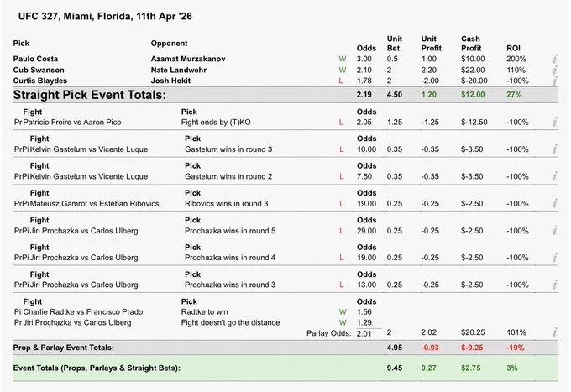Open info icon for Freire vs Pico prop
This screenshot has width=571, height=392.
point(554,122)
